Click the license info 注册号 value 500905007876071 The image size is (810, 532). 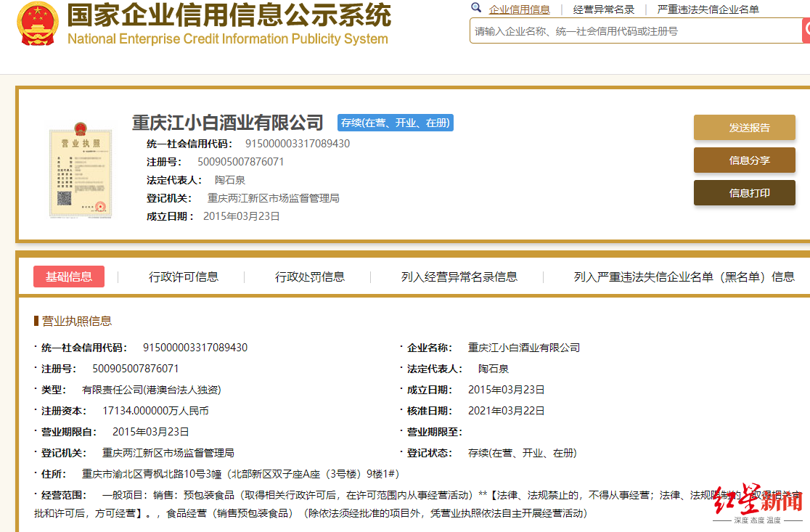pyautogui.click(x=135, y=368)
